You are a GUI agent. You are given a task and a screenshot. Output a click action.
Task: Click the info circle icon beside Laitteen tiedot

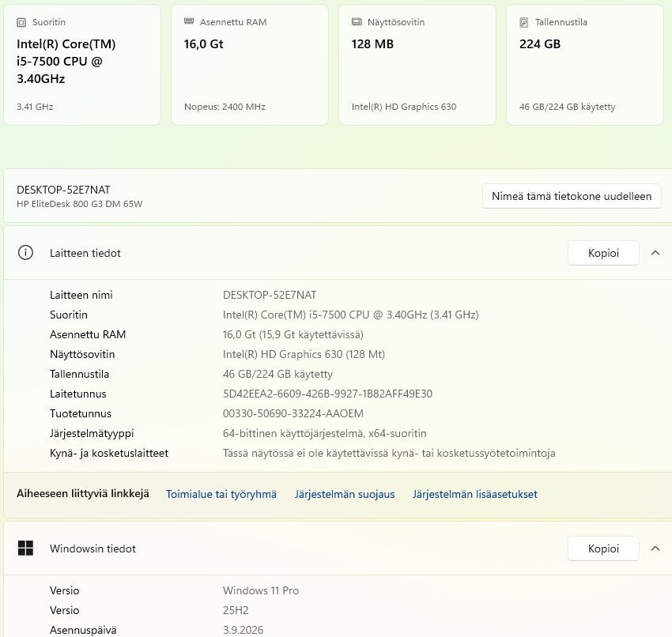(25, 253)
